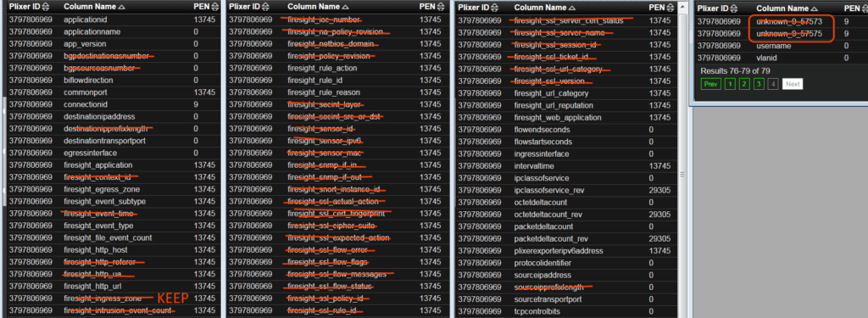Go to the Prev results page
Screen dimensions: 868x318
click(x=711, y=84)
